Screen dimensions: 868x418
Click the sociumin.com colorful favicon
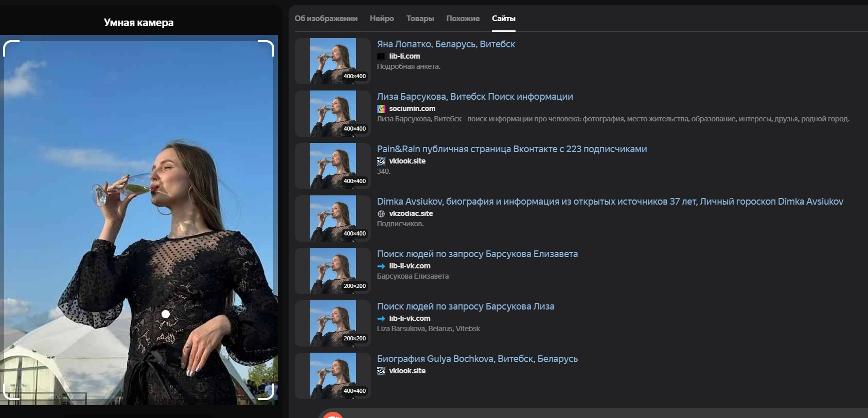click(381, 109)
